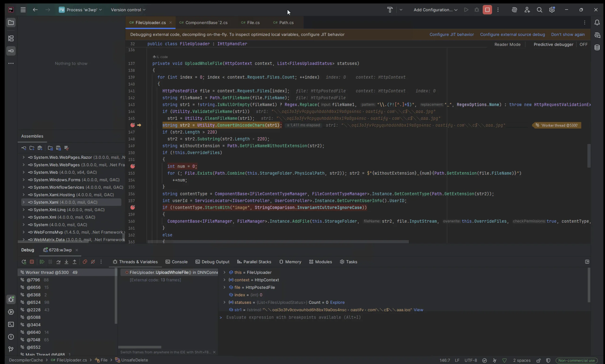605x364 pixels.
Task: Click the Step Over debug icon
Action: [x=58, y=262]
